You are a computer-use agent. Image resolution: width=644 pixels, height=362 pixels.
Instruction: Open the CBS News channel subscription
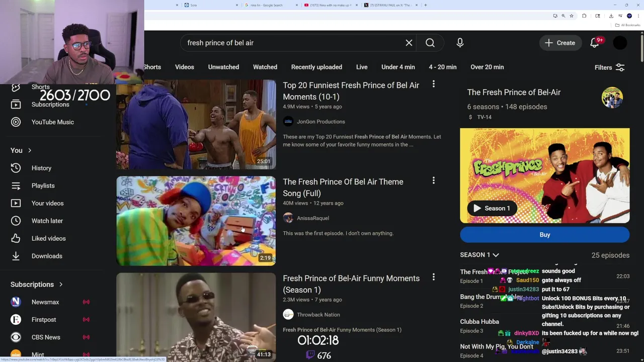pos(46,337)
